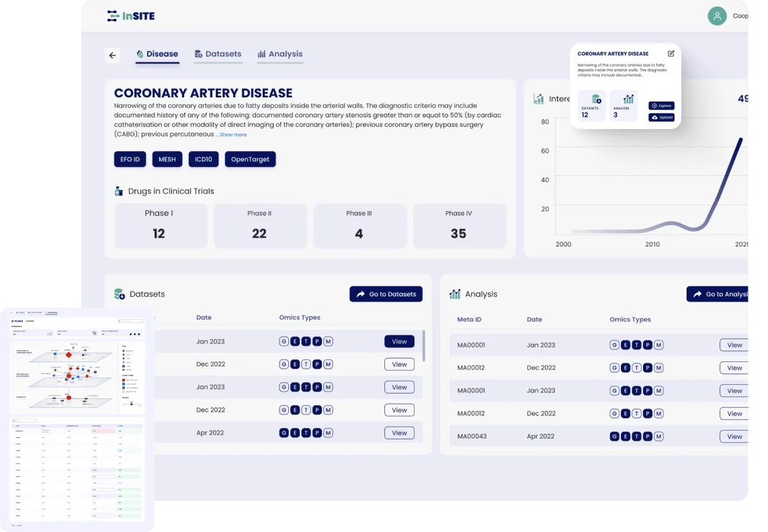
Task: Toggle the E omics badge on MA00043
Action: (x=625, y=436)
